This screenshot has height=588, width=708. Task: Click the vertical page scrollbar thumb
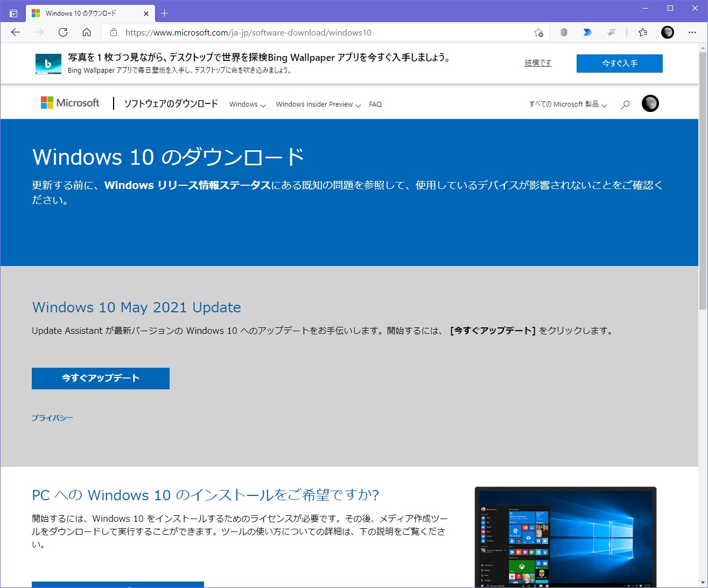703,181
